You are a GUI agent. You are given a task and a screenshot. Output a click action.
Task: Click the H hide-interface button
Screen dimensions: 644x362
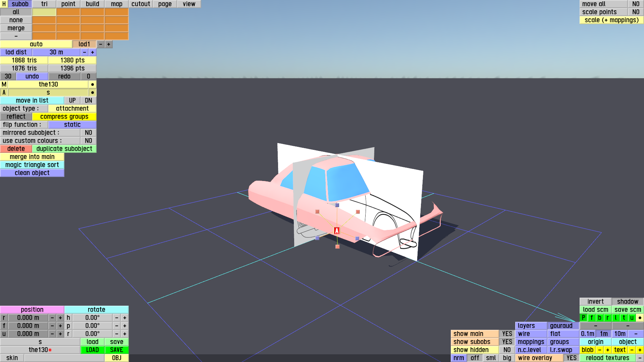point(4,4)
